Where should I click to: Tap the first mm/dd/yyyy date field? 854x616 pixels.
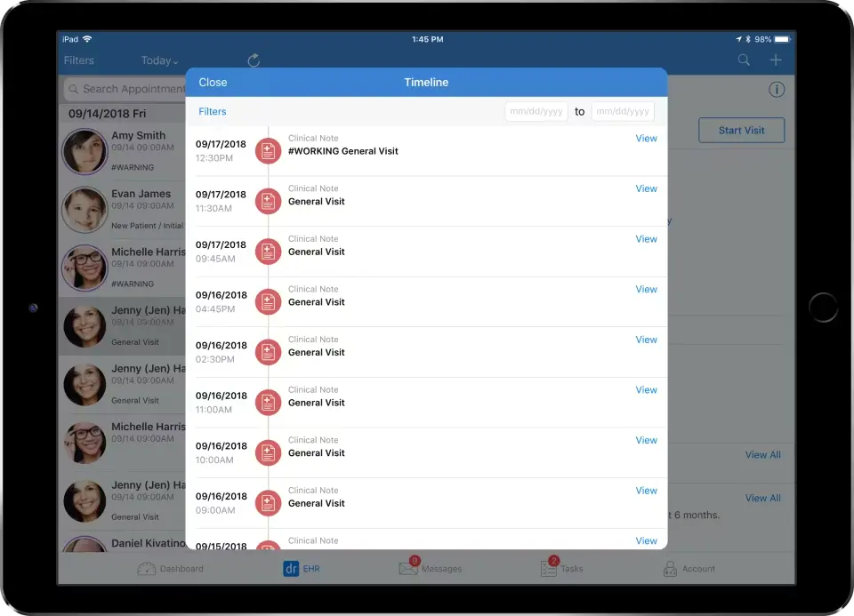536,111
